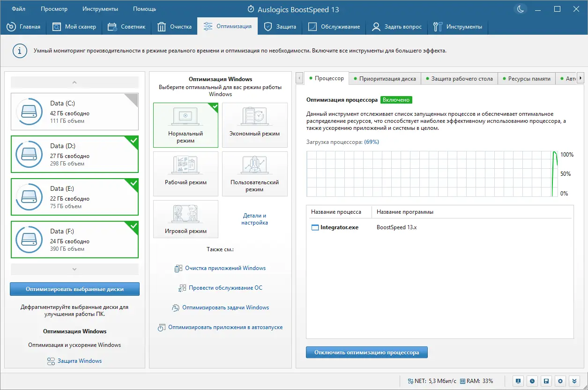The image size is (588, 390).
Task: Open the Задать вопрос tab
Action: [397, 27]
